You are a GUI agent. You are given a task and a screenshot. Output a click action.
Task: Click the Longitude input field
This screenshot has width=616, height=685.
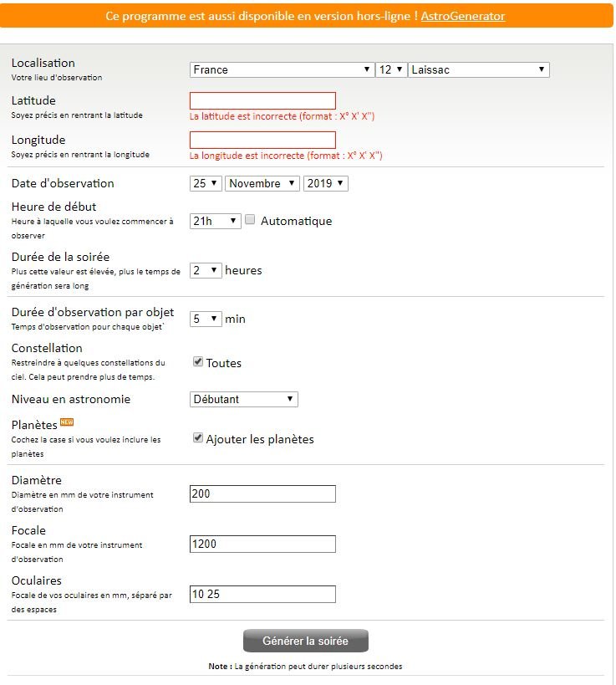(262, 141)
